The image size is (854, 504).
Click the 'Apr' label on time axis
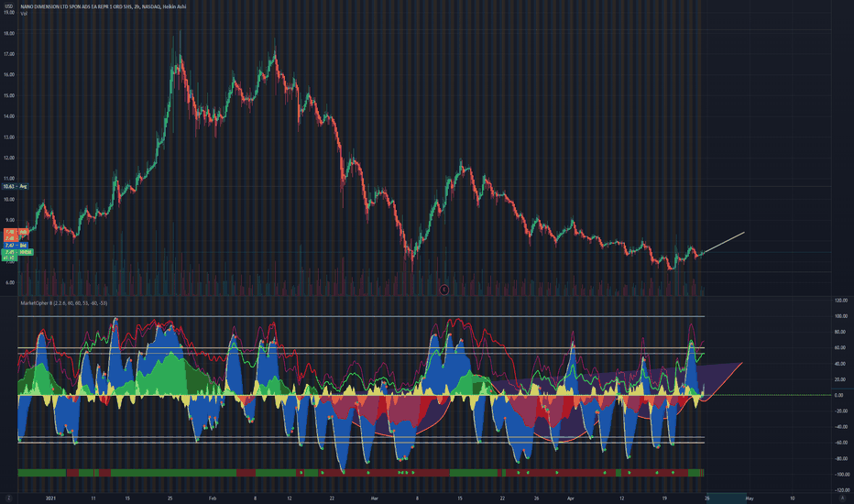coord(570,498)
